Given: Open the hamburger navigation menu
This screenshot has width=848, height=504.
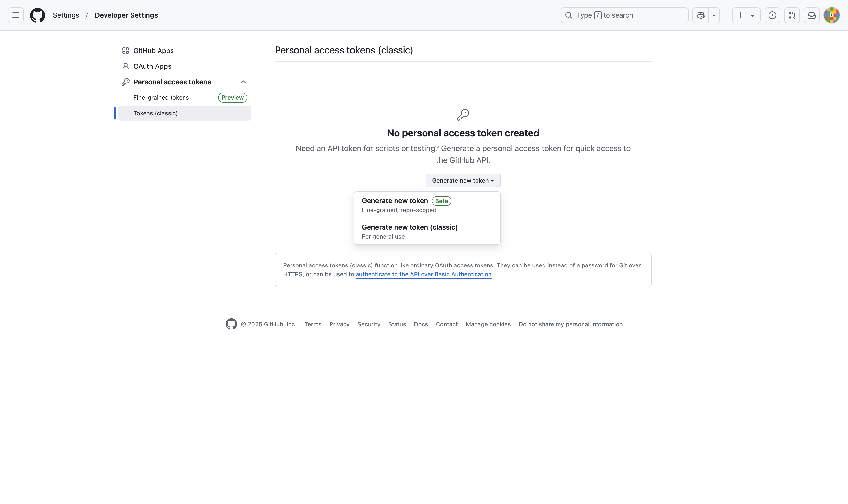Looking at the screenshot, I should click(16, 15).
